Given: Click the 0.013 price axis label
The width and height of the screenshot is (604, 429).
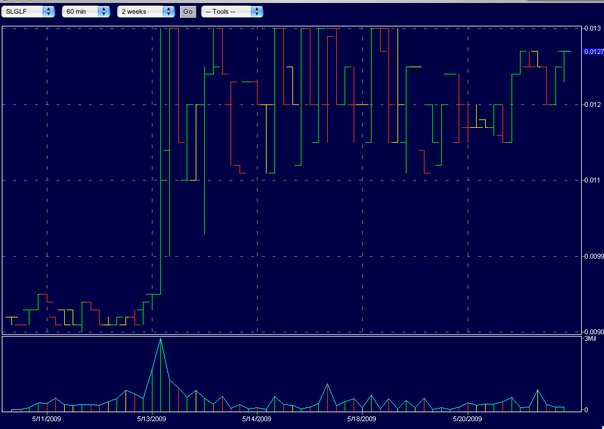Looking at the screenshot, I should (x=591, y=28).
